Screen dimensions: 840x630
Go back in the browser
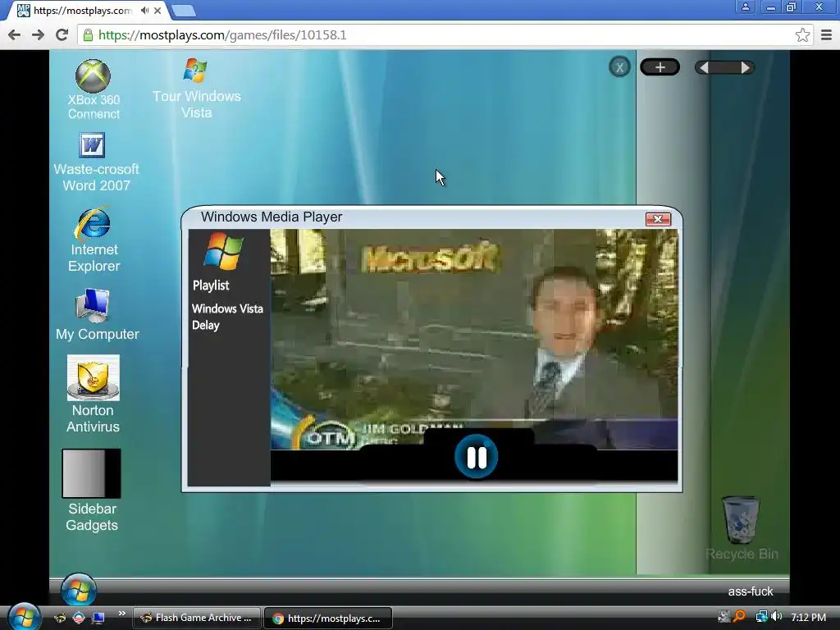click(15, 34)
